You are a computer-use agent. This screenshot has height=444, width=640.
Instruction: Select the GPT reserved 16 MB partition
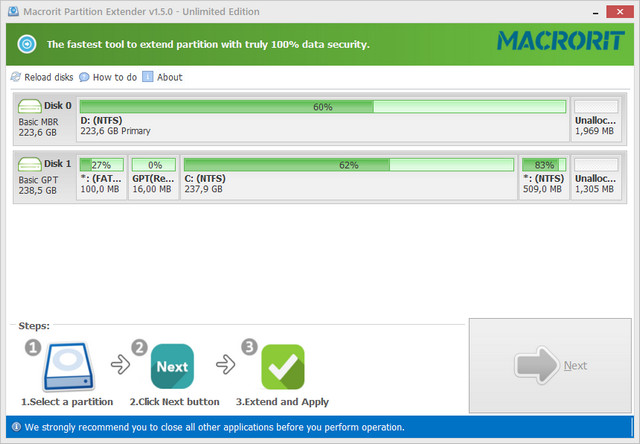click(x=153, y=177)
